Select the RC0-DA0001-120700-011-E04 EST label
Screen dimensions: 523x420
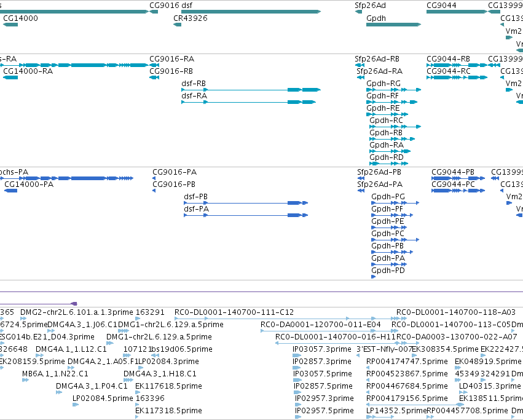[x=321, y=325]
